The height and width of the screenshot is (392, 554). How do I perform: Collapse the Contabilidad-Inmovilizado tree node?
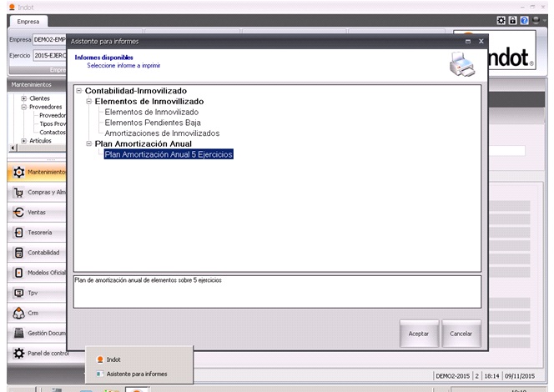(78, 90)
